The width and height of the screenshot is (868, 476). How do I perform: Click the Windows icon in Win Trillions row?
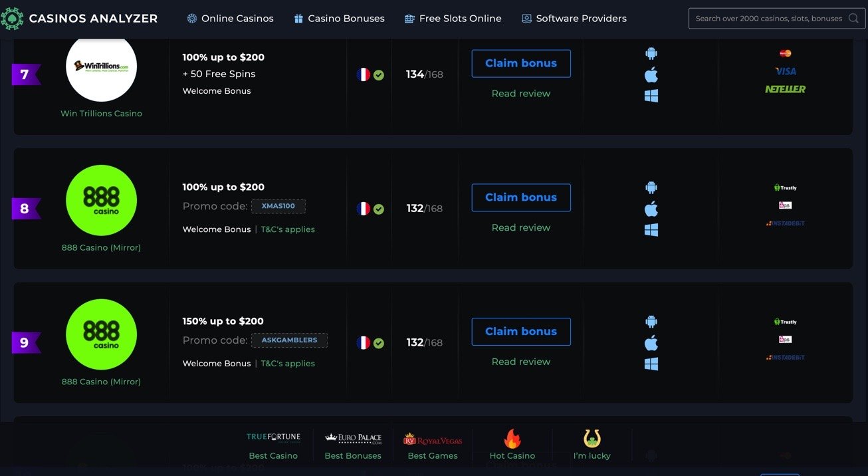pyautogui.click(x=651, y=96)
